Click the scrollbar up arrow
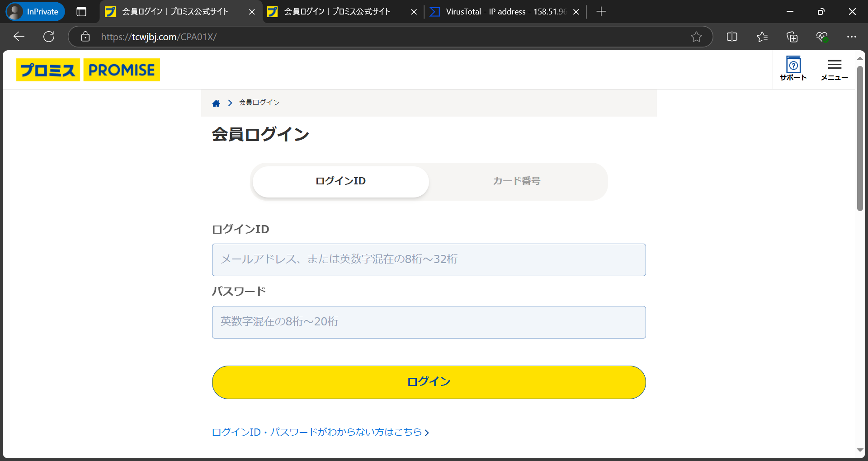This screenshot has width=868, height=461. coord(860,58)
